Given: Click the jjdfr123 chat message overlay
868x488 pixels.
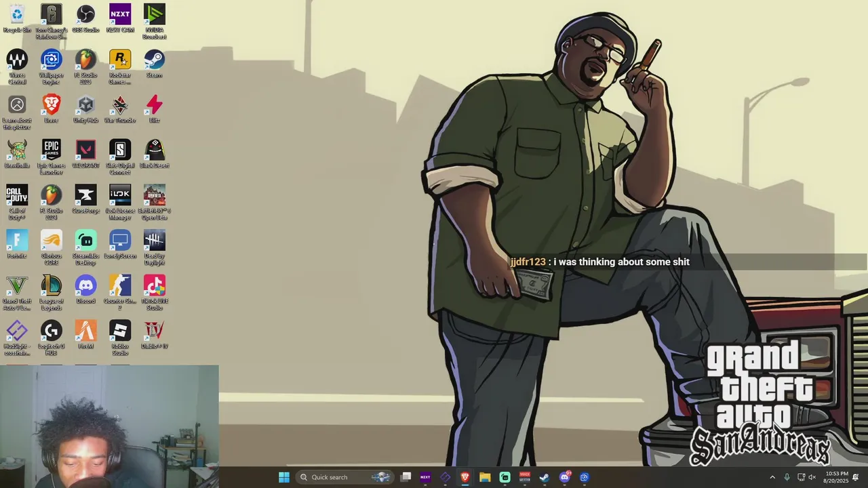Looking at the screenshot, I should click(600, 262).
